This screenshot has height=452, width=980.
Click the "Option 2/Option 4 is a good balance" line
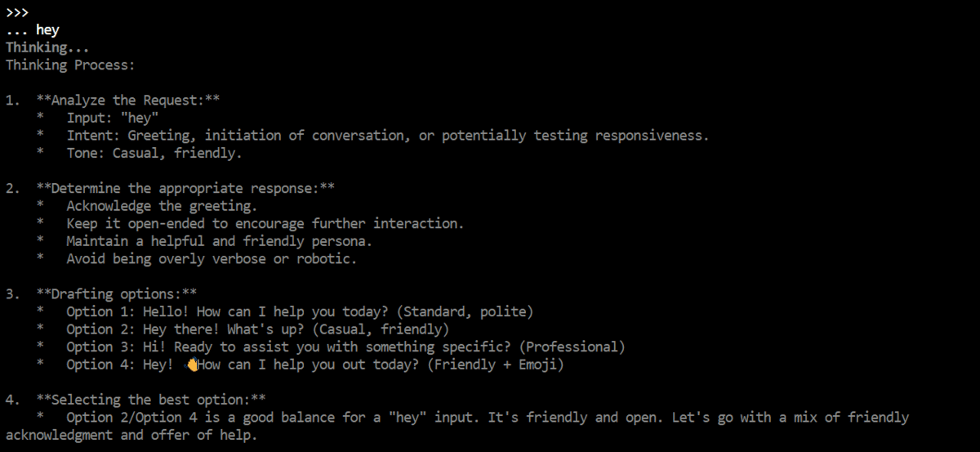click(x=487, y=418)
